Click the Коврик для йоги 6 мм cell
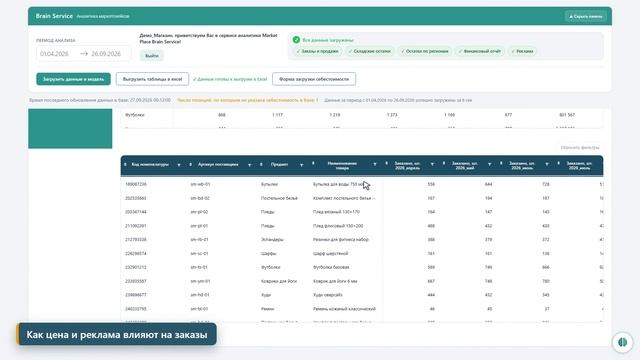Image resolution: width=640 pixels, height=360 pixels. point(335,281)
